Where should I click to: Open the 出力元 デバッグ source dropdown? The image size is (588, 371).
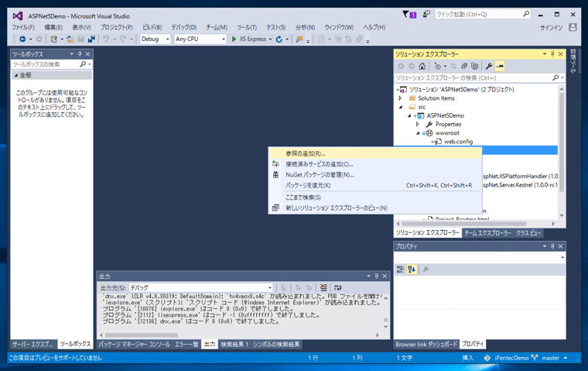pos(269,287)
